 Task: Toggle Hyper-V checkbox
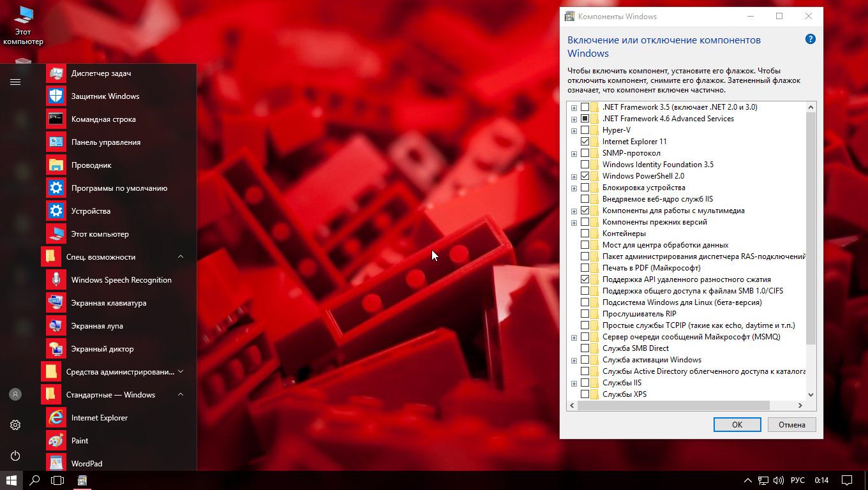click(x=585, y=130)
